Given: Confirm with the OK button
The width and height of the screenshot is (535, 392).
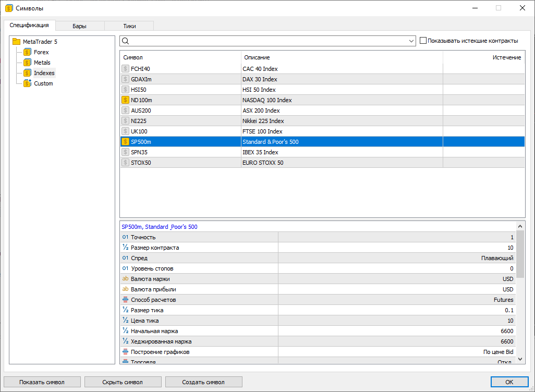Looking at the screenshot, I should [x=509, y=382].
